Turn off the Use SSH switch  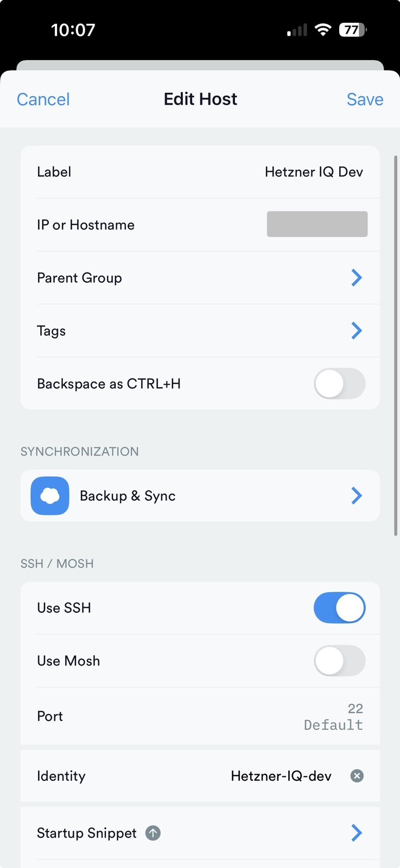(x=339, y=608)
